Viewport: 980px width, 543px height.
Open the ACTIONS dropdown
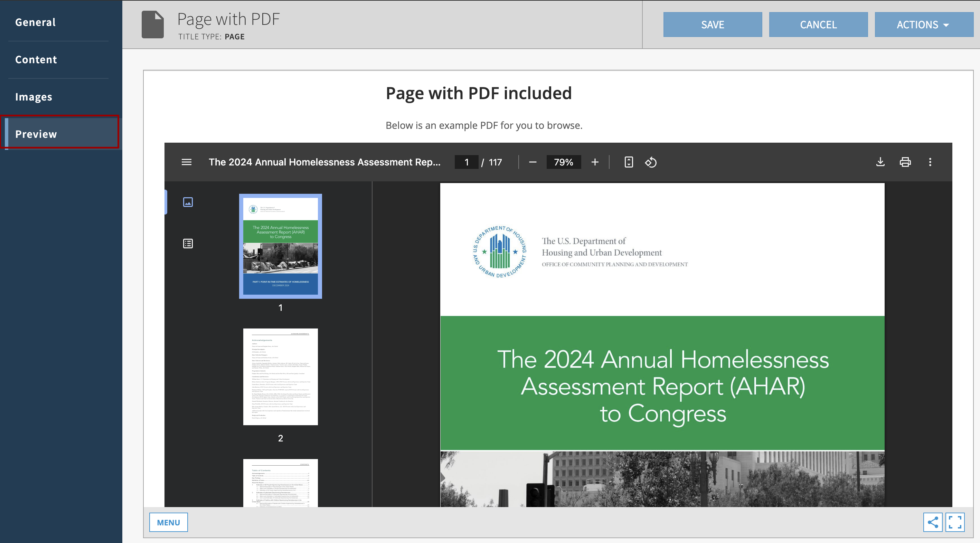[924, 24]
